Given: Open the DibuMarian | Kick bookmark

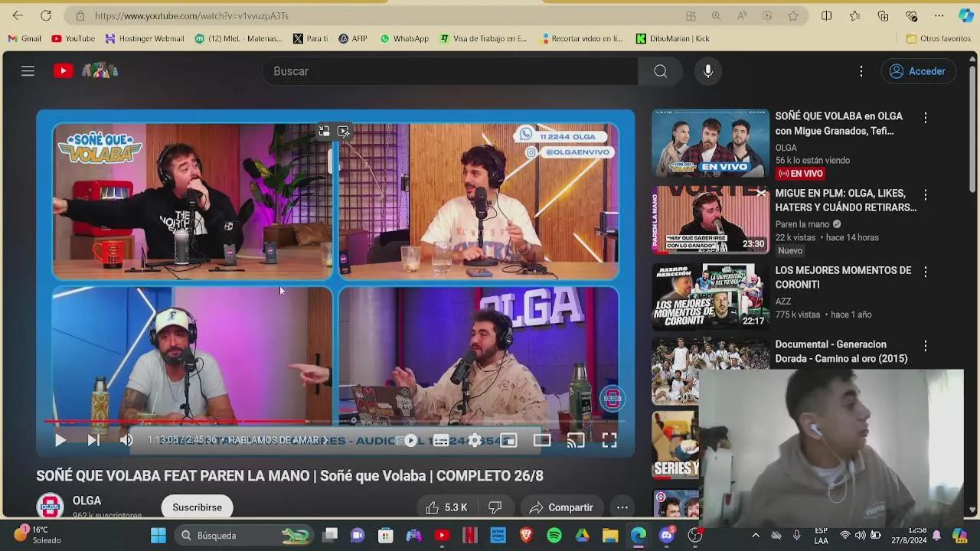Looking at the screenshot, I should [673, 38].
